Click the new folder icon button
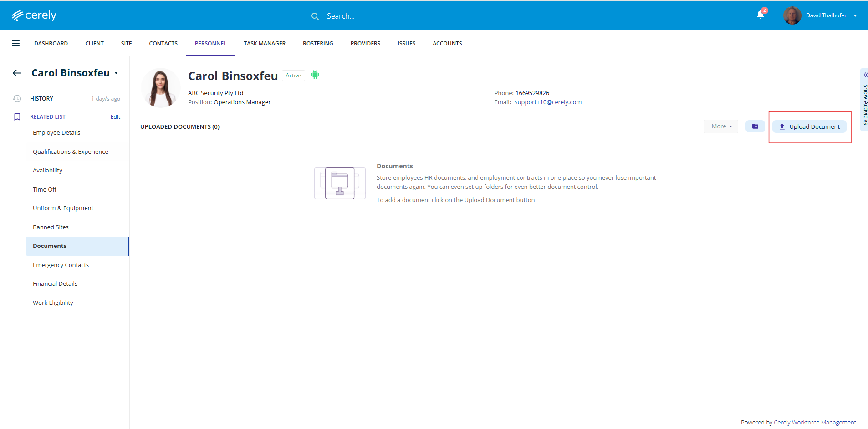This screenshot has width=868, height=429. (755, 126)
